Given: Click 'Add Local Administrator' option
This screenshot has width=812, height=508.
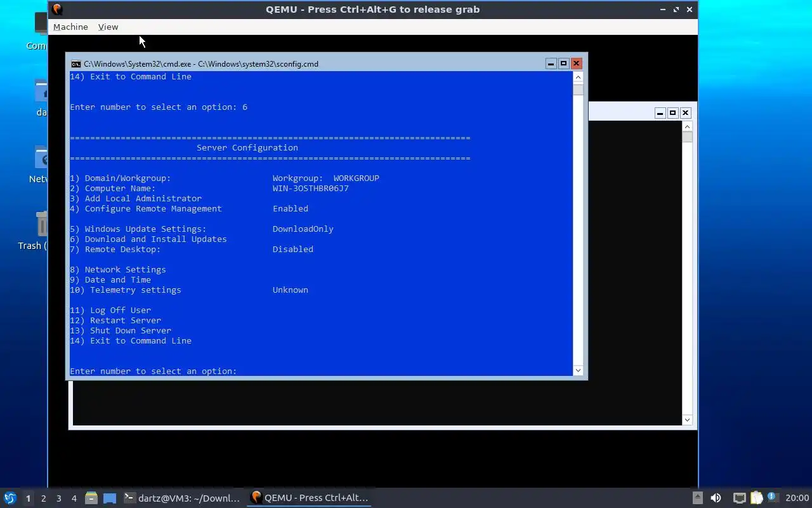Looking at the screenshot, I should pos(136,198).
